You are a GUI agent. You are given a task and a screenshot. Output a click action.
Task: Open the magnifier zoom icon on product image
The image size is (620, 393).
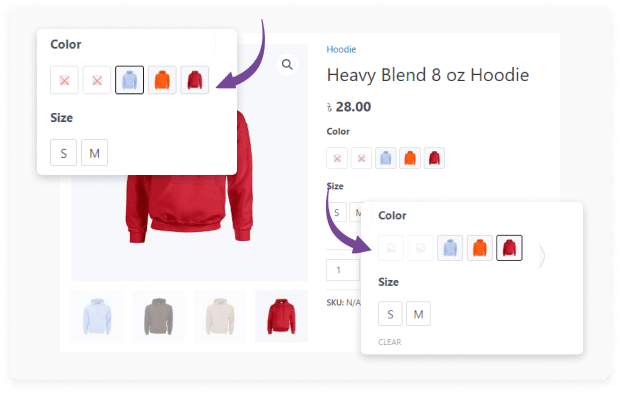(287, 64)
